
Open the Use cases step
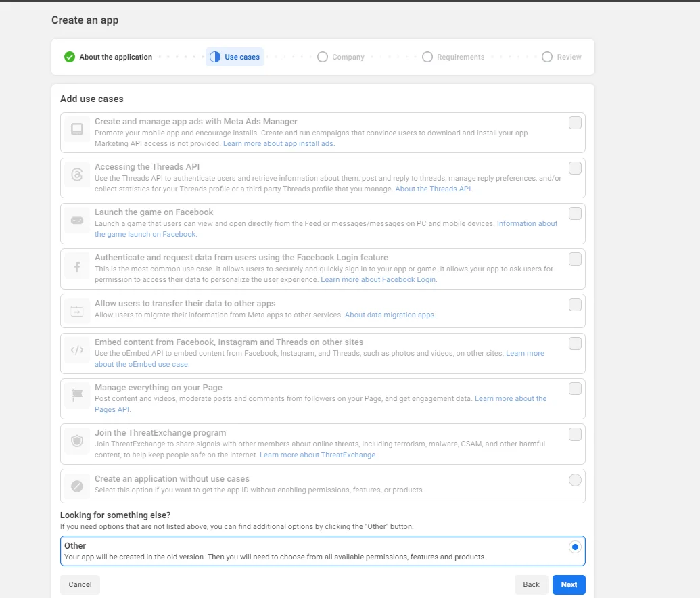[235, 57]
